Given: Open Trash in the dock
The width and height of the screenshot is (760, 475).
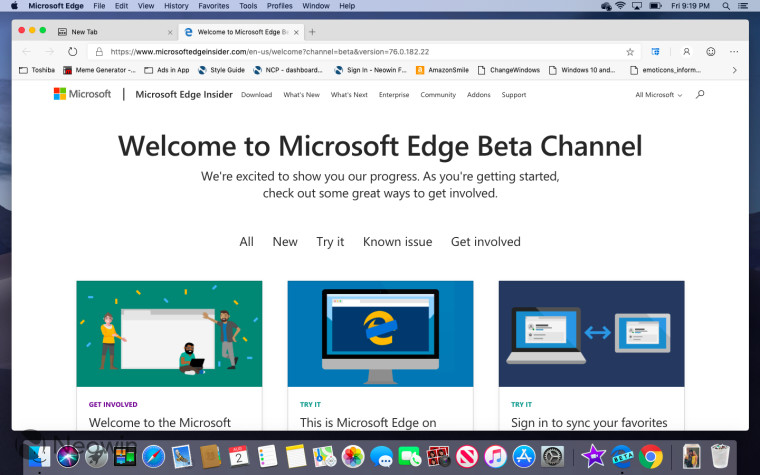Looking at the screenshot, I should tap(720, 456).
